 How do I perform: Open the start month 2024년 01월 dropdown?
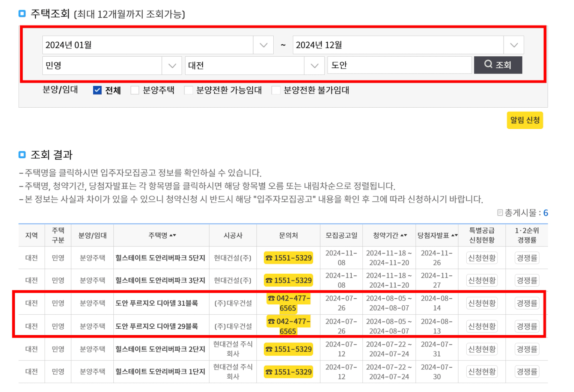(x=263, y=45)
